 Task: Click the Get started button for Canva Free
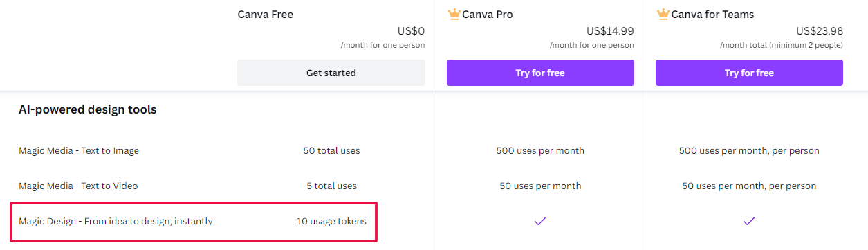pyautogui.click(x=331, y=73)
